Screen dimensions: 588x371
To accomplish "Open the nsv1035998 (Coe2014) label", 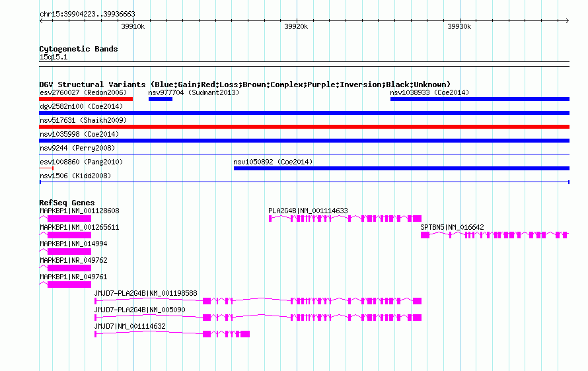I will 79,134.
